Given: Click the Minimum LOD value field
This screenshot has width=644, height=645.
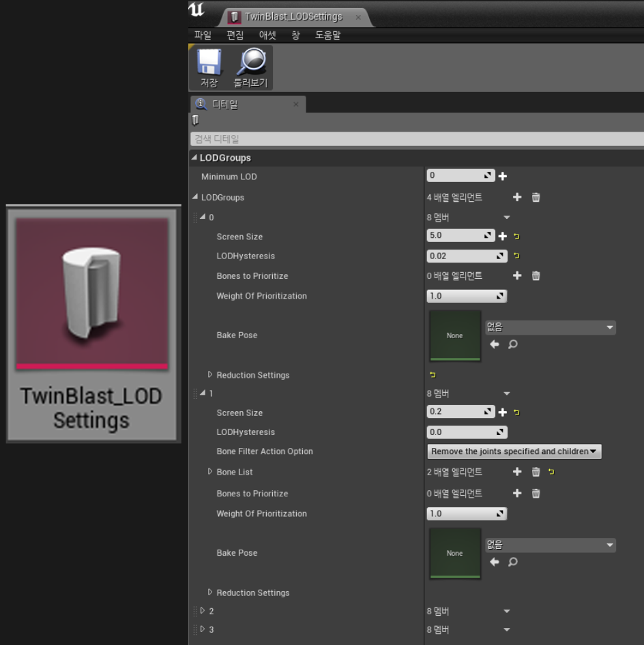Looking at the screenshot, I should point(460,176).
